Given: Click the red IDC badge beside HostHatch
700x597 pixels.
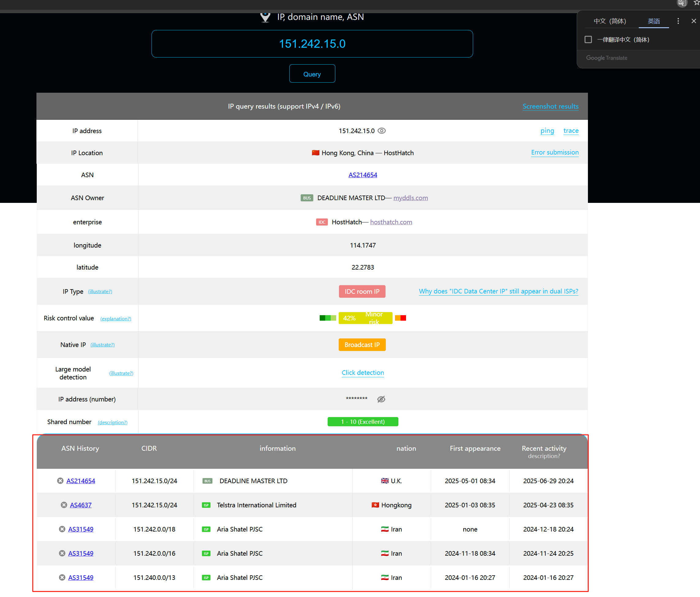Looking at the screenshot, I should [x=322, y=222].
